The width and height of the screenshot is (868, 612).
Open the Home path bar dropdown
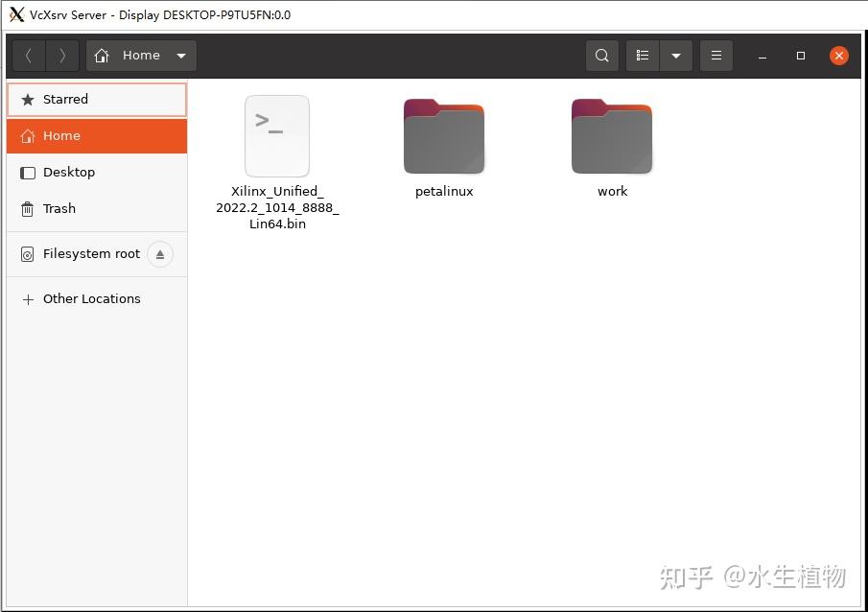pyautogui.click(x=179, y=56)
